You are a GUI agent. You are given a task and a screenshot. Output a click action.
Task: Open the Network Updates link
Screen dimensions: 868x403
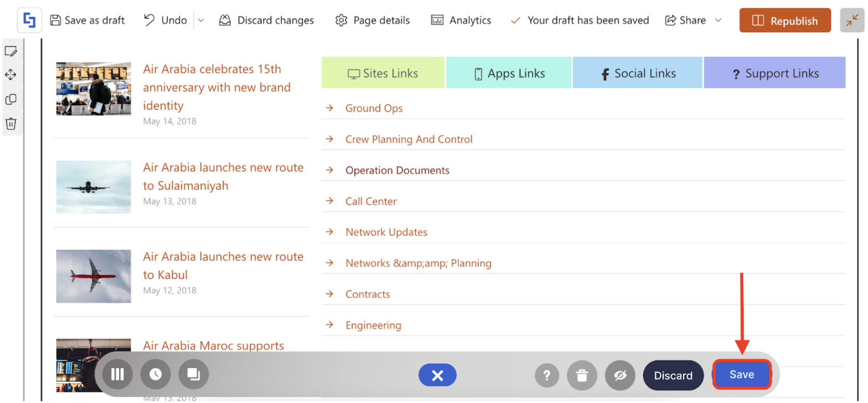(x=387, y=232)
